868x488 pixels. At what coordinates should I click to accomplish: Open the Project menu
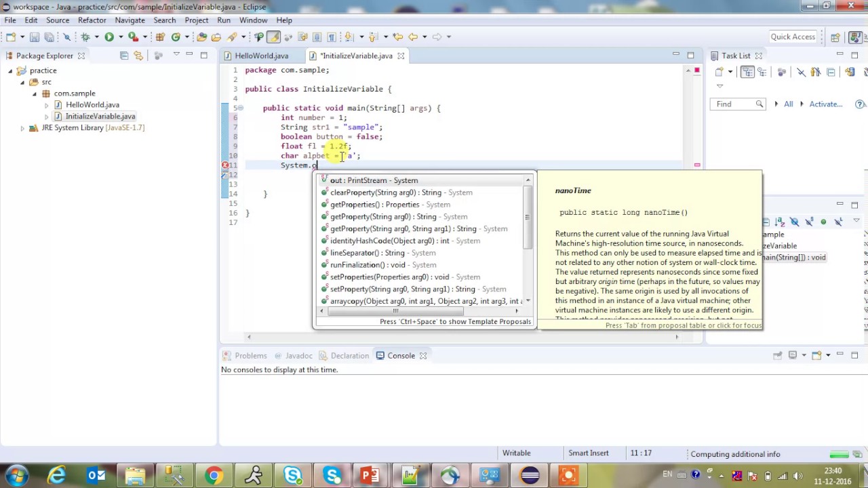click(x=197, y=20)
